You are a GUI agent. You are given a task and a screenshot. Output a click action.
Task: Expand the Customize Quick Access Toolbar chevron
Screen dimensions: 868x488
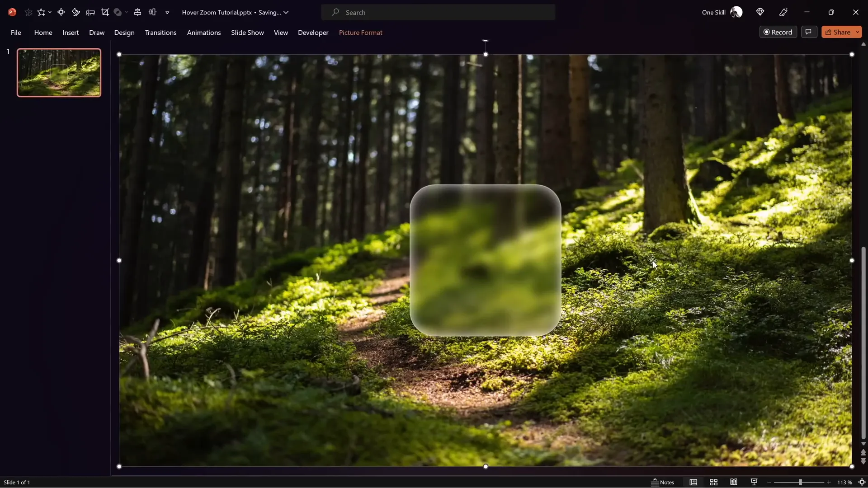pos(167,13)
